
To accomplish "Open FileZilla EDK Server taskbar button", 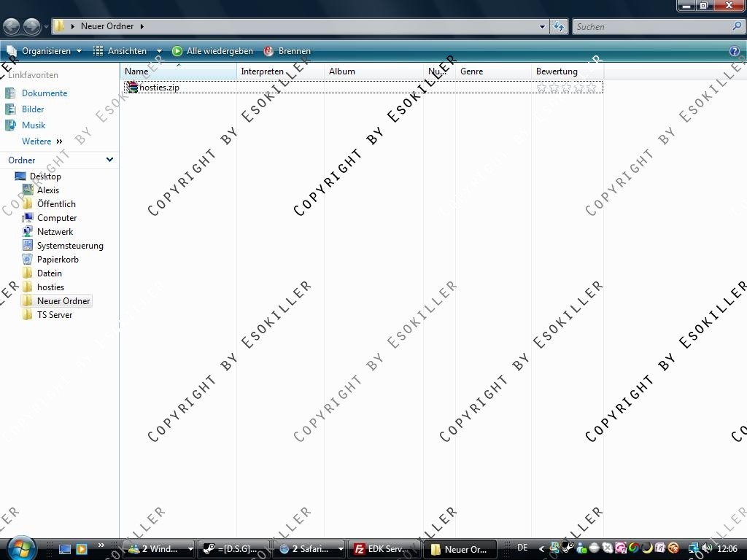I will point(380,549).
